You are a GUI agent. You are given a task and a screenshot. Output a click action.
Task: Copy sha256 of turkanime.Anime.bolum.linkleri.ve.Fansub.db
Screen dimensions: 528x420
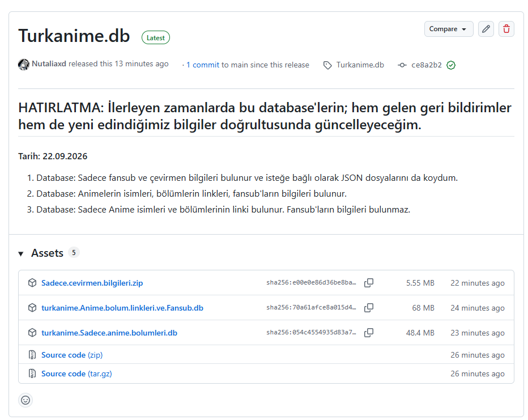click(x=369, y=308)
